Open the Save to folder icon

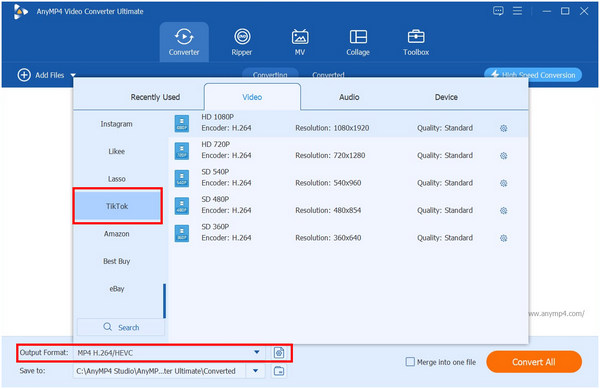[x=279, y=371]
